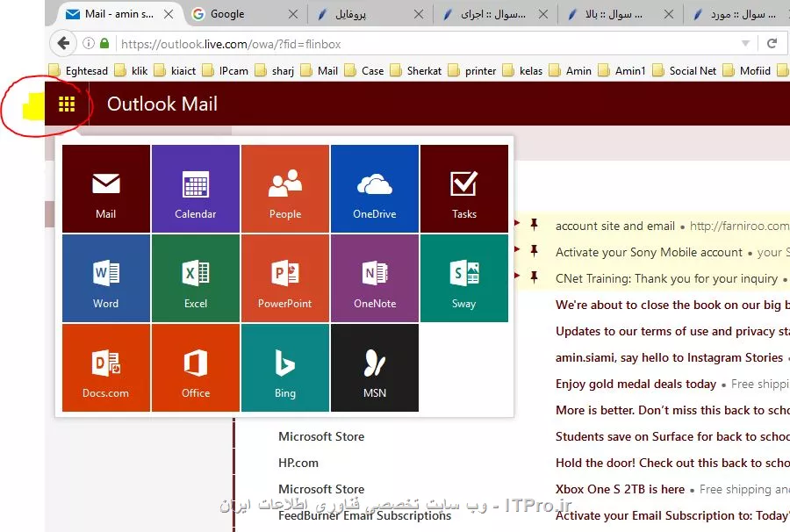The image size is (790, 532).
Task: Open the Sherkat bookmark folder
Action: click(416, 71)
